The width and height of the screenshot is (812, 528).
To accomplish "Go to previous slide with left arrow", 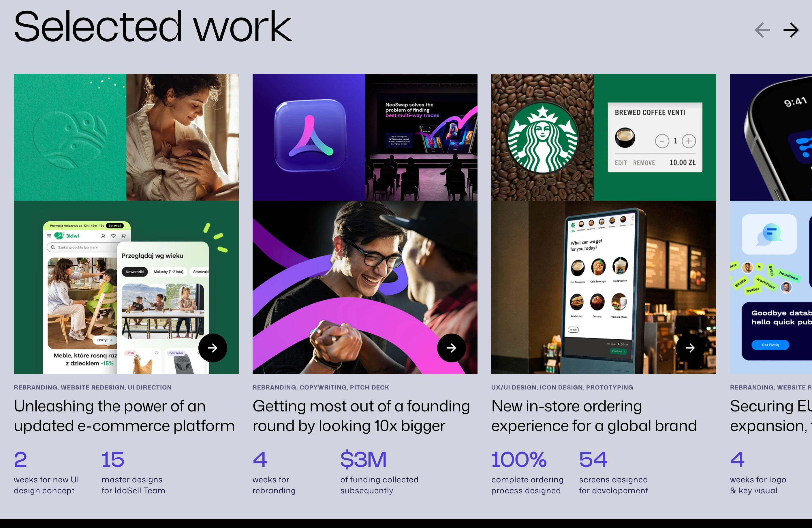I will pyautogui.click(x=762, y=30).
